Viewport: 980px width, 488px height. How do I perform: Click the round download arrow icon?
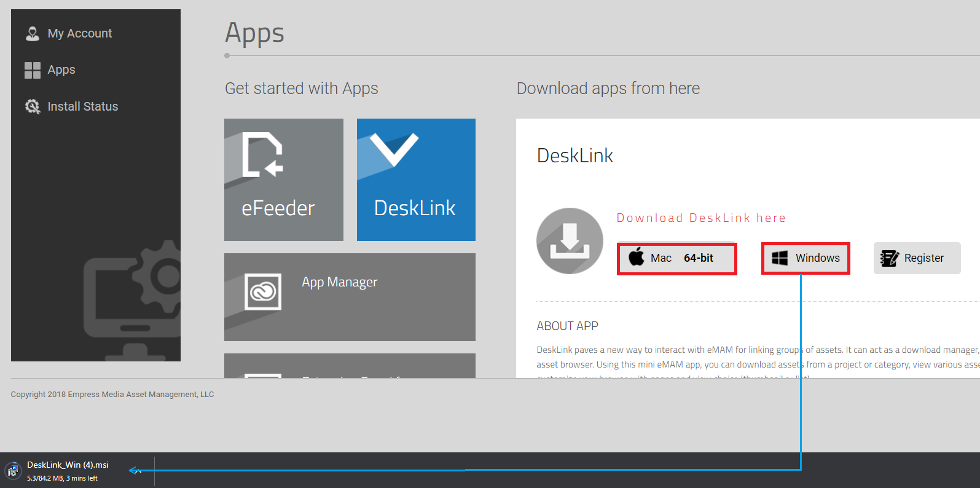tap(570, 241)
